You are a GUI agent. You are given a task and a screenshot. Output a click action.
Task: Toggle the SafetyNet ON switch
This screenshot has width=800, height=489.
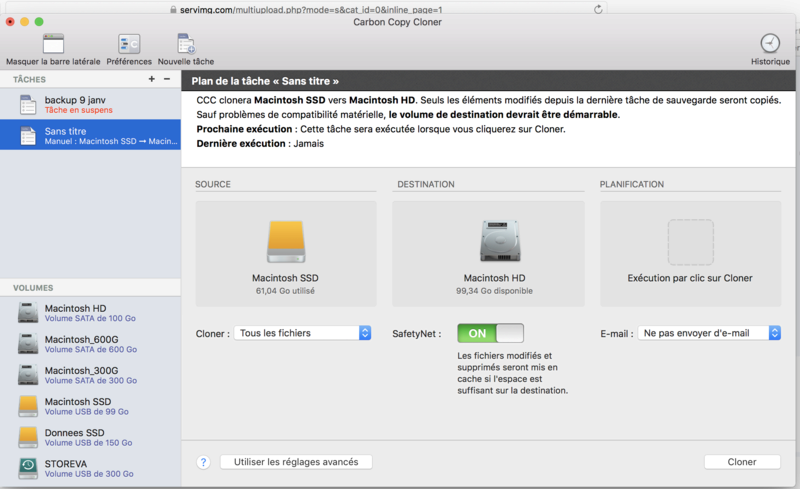pos(490,333)
